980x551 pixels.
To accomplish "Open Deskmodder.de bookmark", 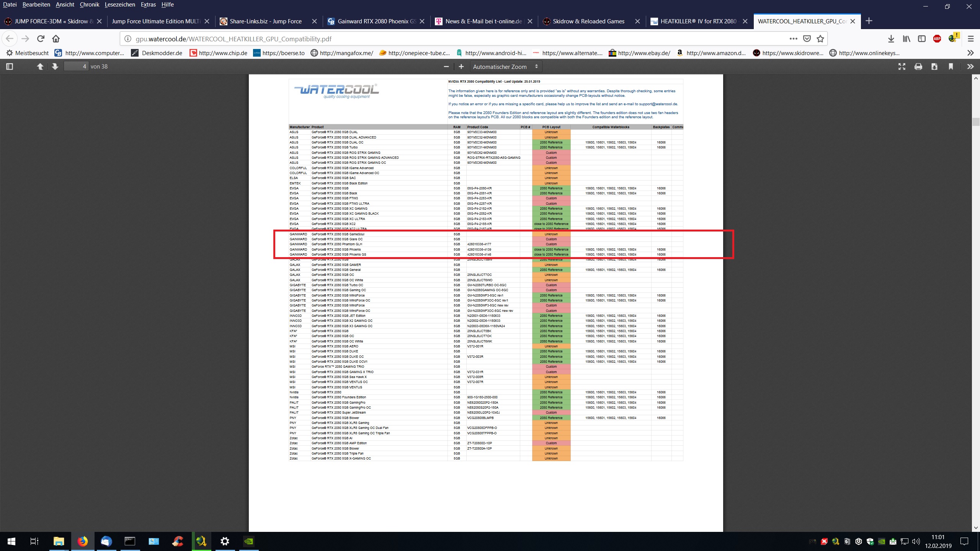I will pyautogui.click(x=157, y=53).
